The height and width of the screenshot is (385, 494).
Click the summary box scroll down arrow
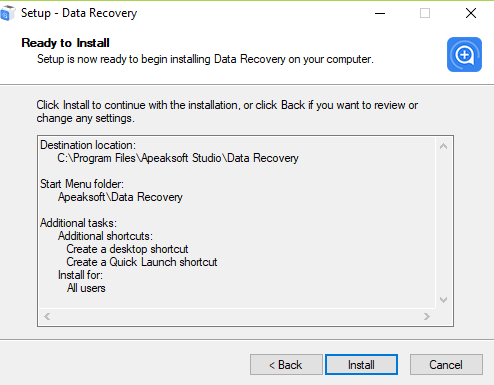point(443,300)
